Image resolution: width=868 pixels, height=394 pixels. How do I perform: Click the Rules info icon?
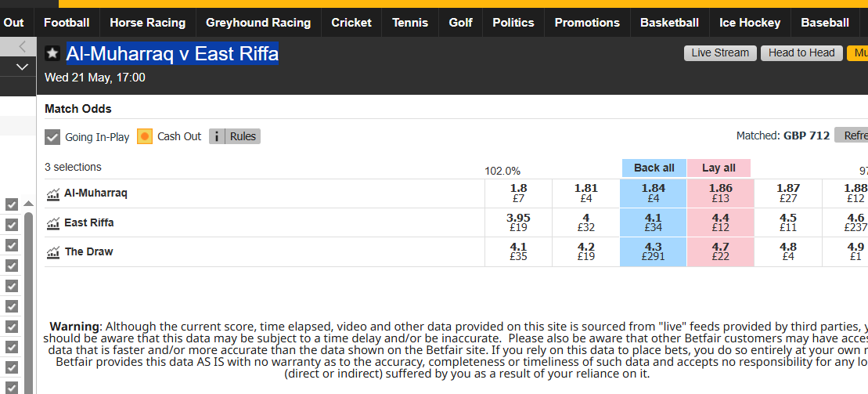coord(217,136)
